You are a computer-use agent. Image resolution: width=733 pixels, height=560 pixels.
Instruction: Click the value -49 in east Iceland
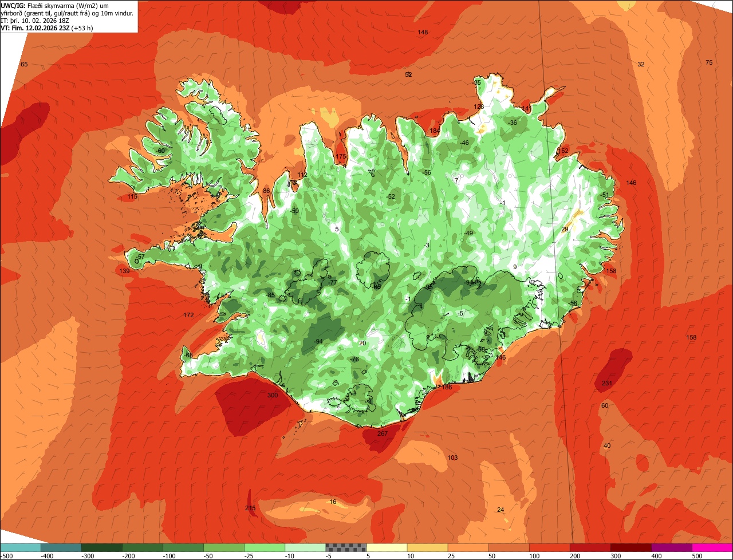(x=468, y=233)
